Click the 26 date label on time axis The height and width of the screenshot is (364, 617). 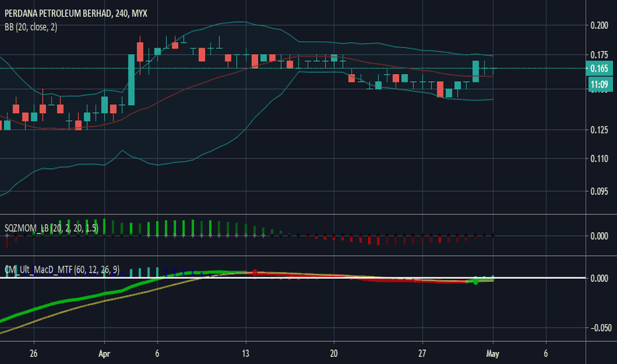pyautogui.click(x=34, y=353)
